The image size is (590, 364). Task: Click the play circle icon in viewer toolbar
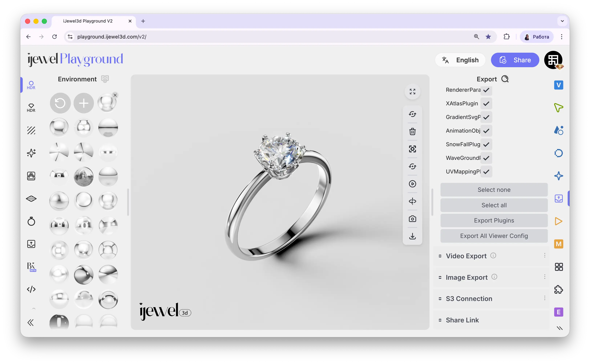[412, 184]
